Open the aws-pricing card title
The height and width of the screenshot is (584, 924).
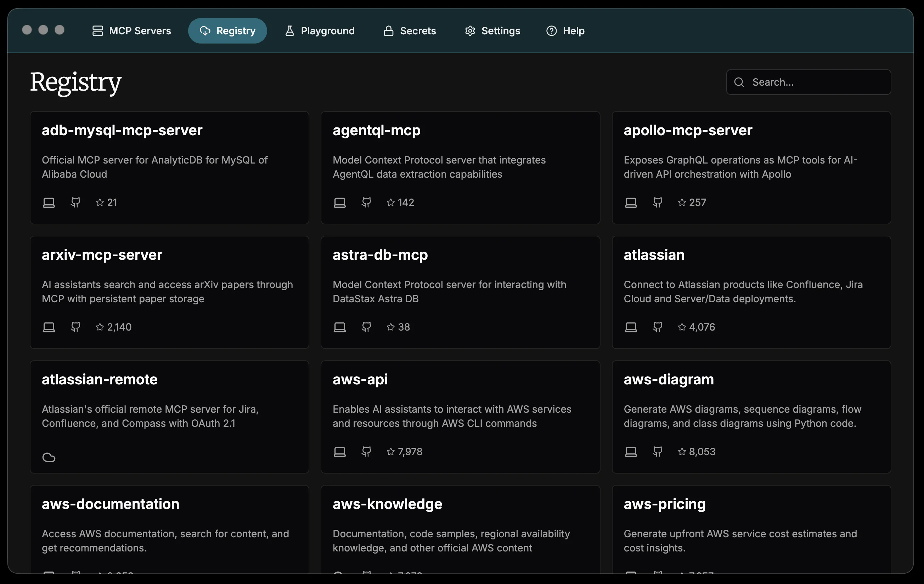click(665, 504)
